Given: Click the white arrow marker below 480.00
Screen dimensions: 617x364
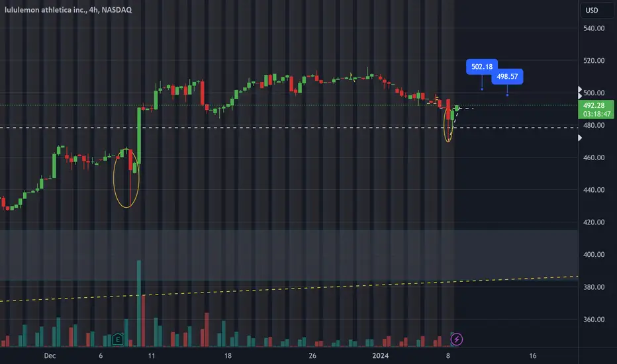Looking at the screenshot, I should click(580, 138).
